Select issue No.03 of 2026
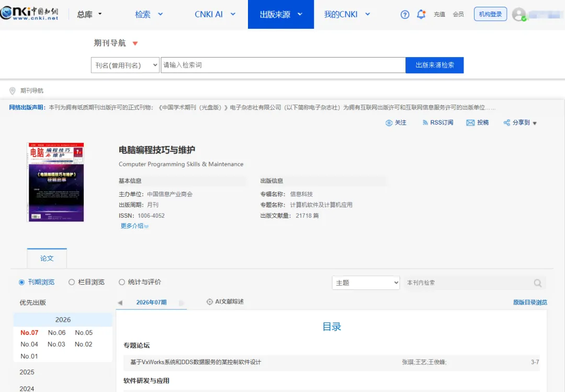 point(56,344)
